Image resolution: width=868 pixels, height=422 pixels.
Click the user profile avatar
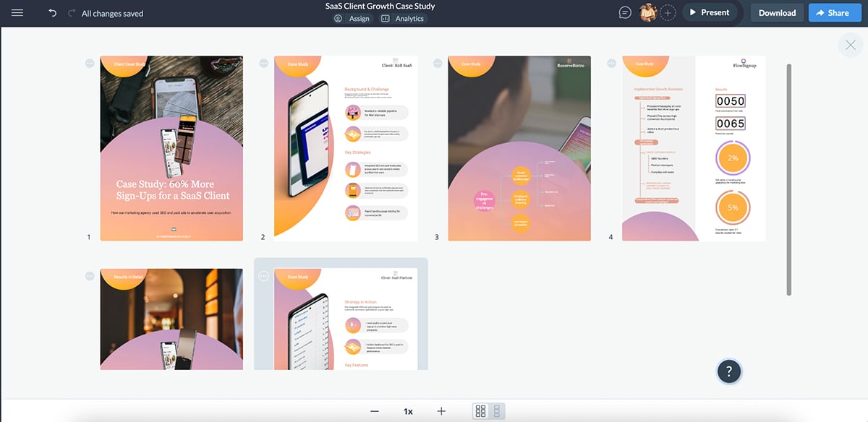click(647, 12)
